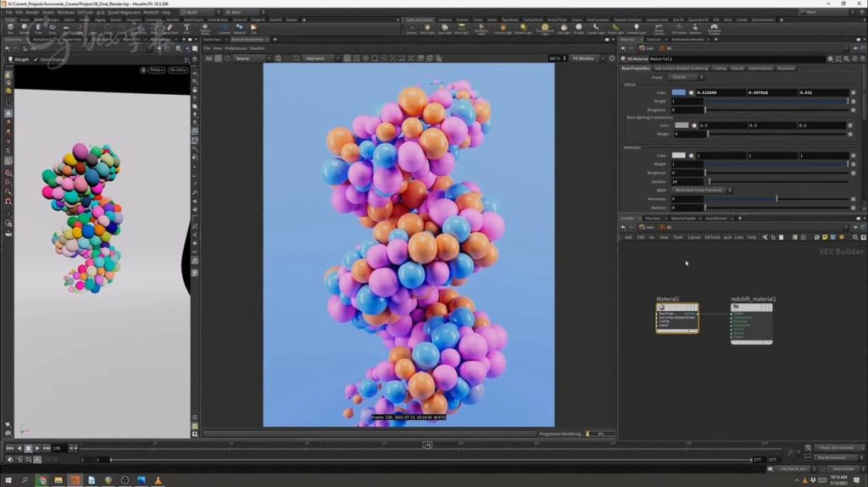Click the Camera shelf tool
The height and width of the screenshot is (487, 868).
[x=411, y=29]
